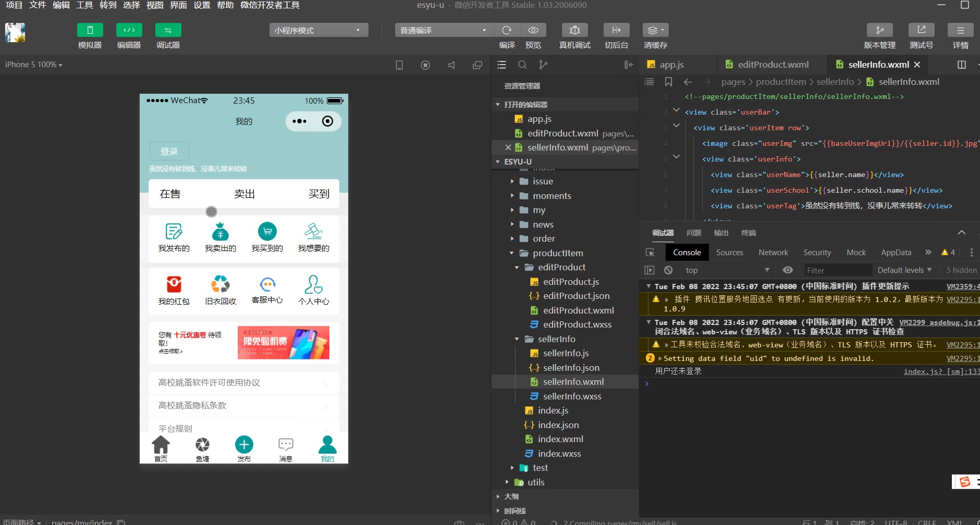980x525 pixels.
Task: Clear the console icon
Action: coord(668,270)
